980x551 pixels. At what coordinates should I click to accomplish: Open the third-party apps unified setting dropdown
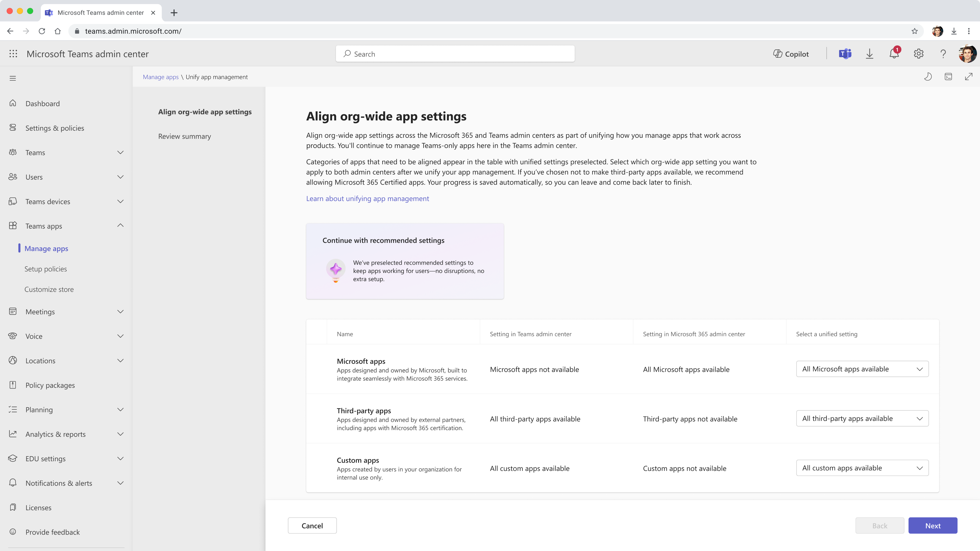(862, 418)
